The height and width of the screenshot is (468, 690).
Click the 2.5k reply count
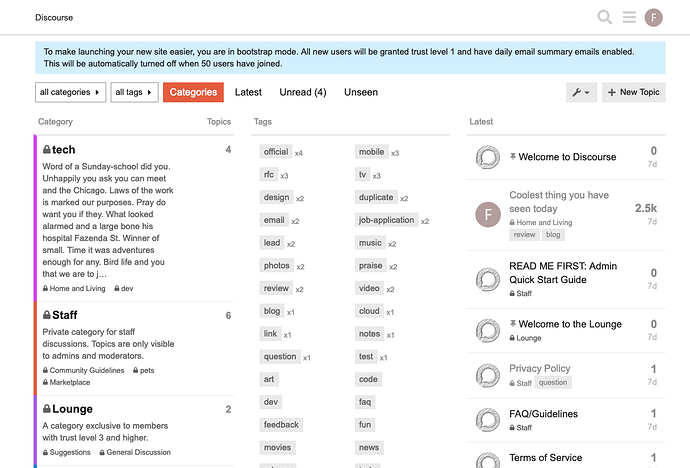pyautogui.click(x=646, y=208)
